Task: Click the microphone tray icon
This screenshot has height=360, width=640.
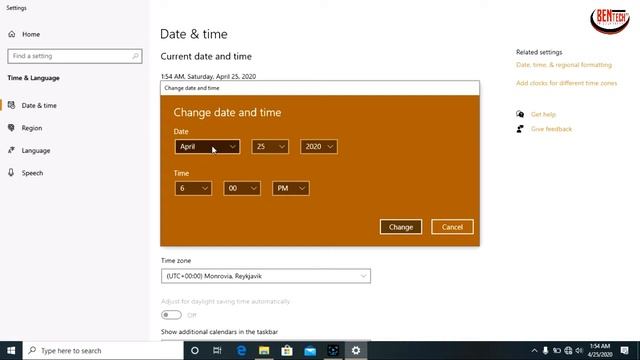Action: (x=545, y=351)
